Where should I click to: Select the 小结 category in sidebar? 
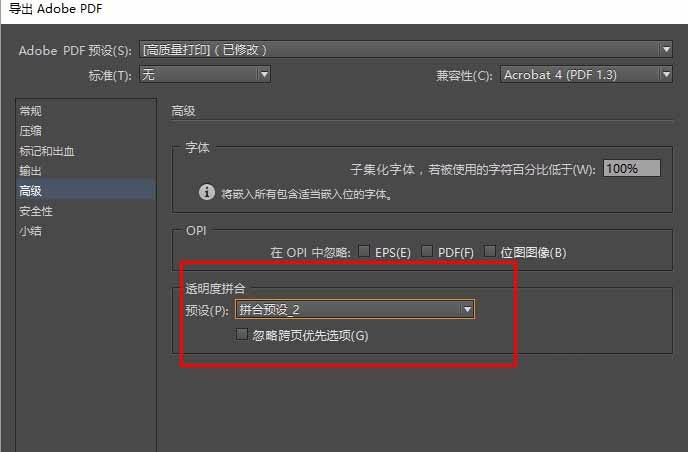pos(86,231)
